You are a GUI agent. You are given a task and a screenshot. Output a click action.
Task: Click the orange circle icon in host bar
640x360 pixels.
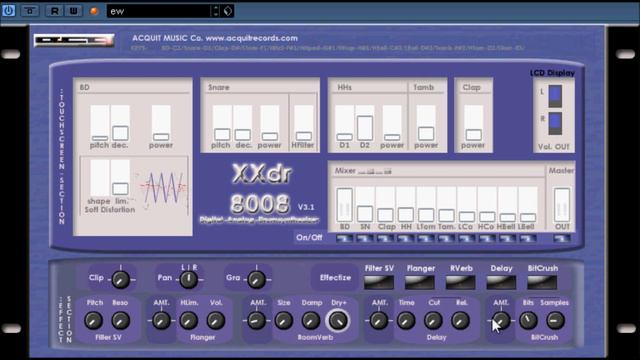coord(94,11)
